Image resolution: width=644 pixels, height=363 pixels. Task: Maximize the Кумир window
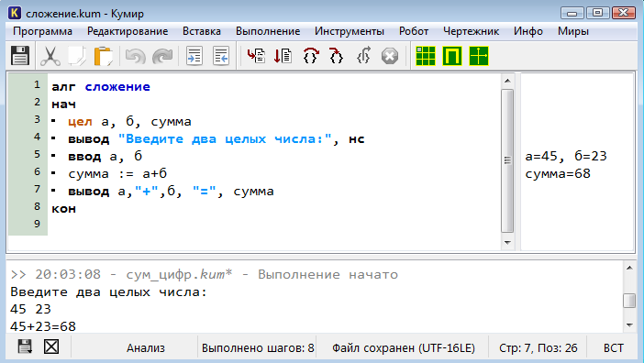point(597,13)
